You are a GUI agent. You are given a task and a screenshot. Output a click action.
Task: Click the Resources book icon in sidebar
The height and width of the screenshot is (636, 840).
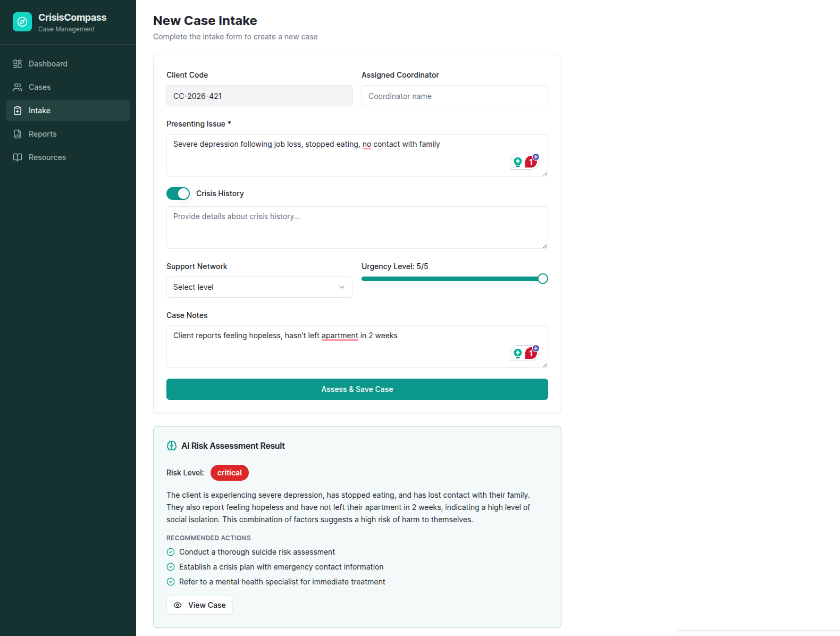18,157
